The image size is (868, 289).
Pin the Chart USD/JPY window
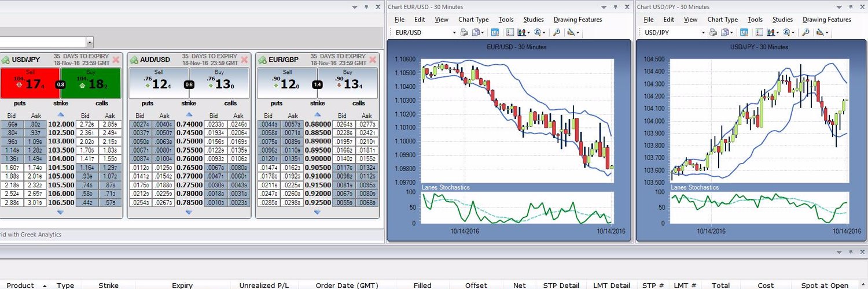pos(851,7)
